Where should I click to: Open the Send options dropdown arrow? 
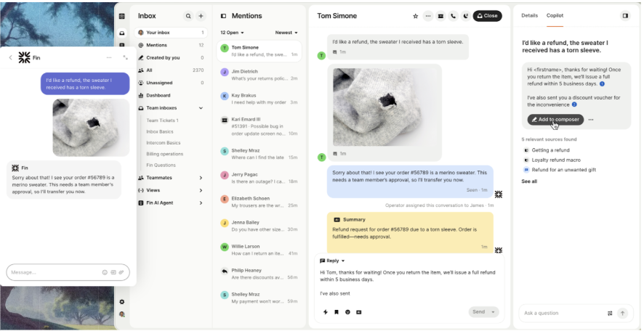494,312
